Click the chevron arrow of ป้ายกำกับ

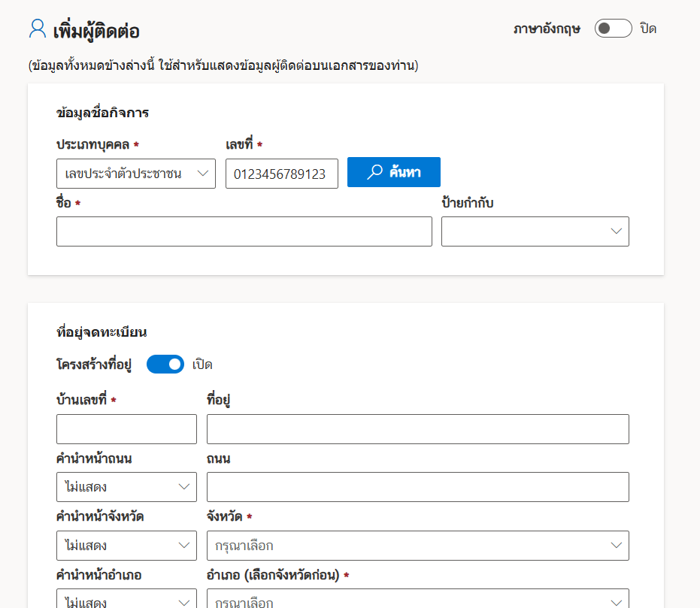[616, 231]
